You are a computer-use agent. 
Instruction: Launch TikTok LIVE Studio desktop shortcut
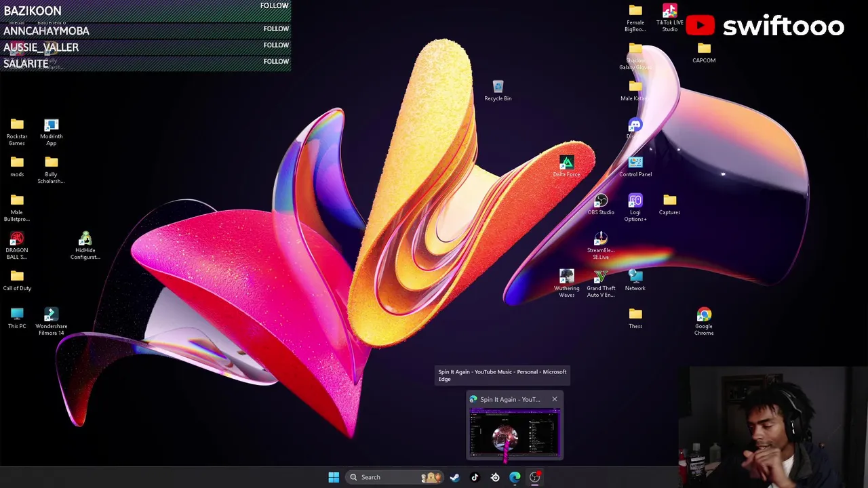pos(670,18)
